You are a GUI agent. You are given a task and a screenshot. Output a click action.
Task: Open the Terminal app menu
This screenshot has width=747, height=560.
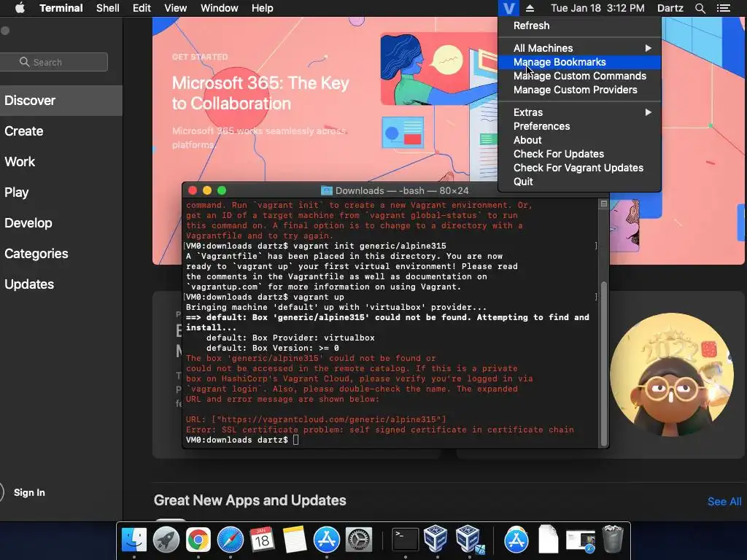[x=61, y=8]
